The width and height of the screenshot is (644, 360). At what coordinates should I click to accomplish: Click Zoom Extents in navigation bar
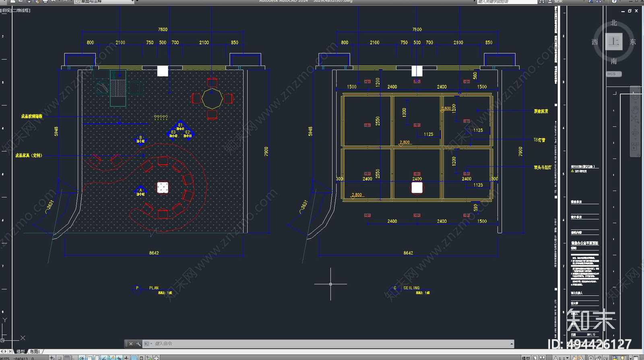[x=635, y=119]
